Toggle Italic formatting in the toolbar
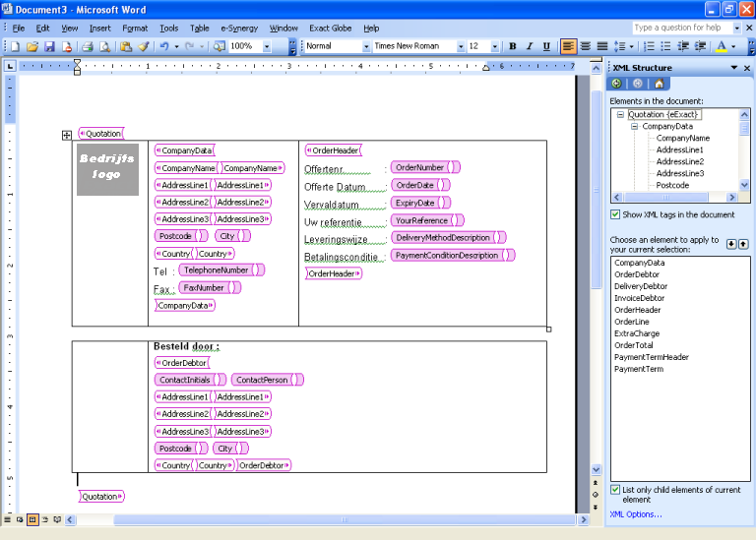The width and height of the screenshot is (756, 540). pyautogui.click(x=530, y=46)
